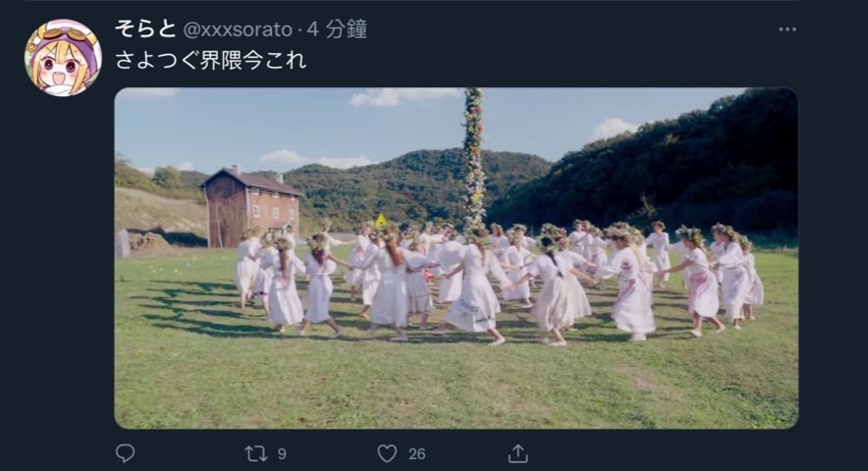Click the @xxxsorato handle
868x471 pixels.
pyautogui.click(x=238, y=29)
